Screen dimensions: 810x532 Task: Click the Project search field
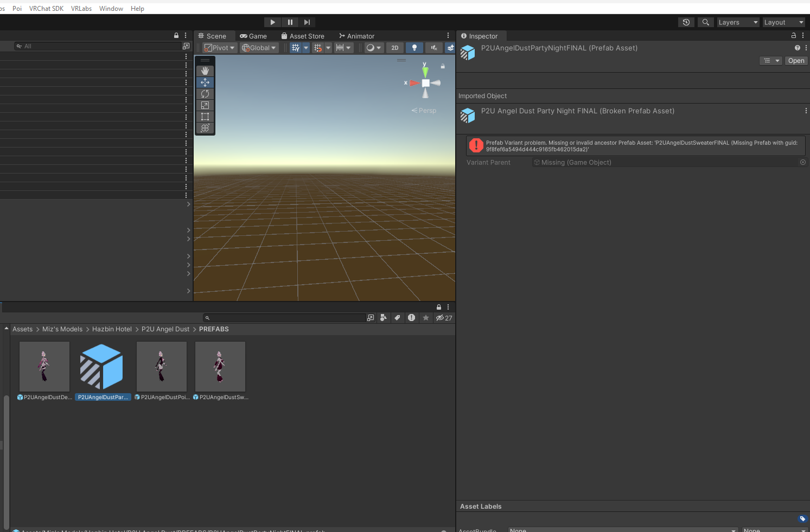(285, 318)
